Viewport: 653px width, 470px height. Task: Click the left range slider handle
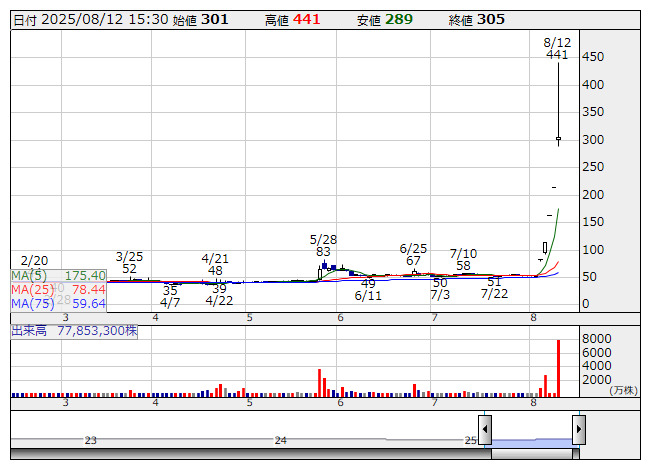(x=485, y=430)
